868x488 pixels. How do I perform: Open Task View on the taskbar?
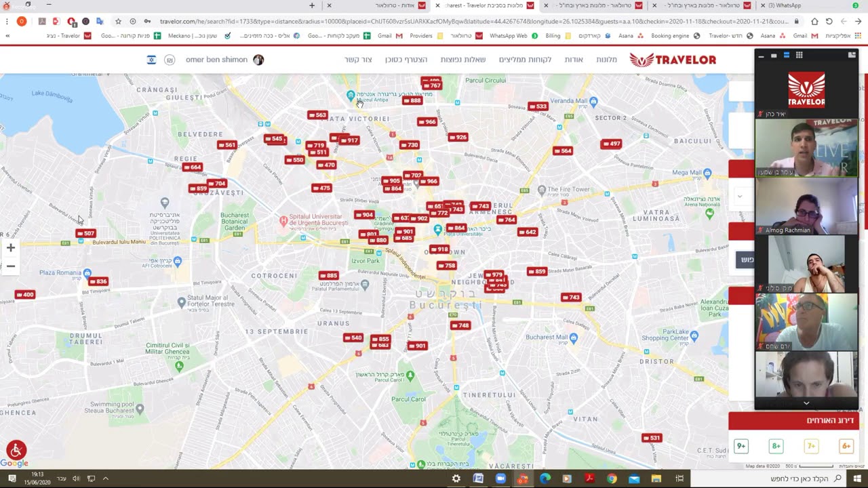pos(679,479)
